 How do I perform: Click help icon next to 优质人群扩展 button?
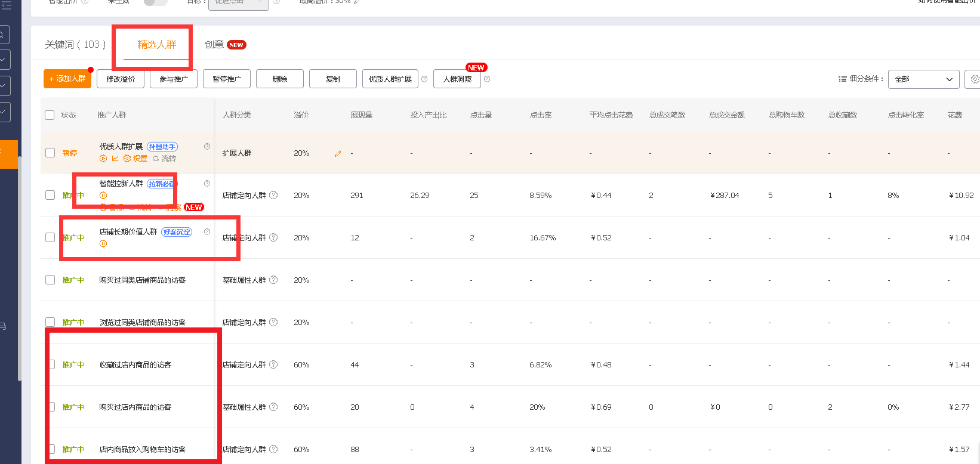click(x=424, y=79)
